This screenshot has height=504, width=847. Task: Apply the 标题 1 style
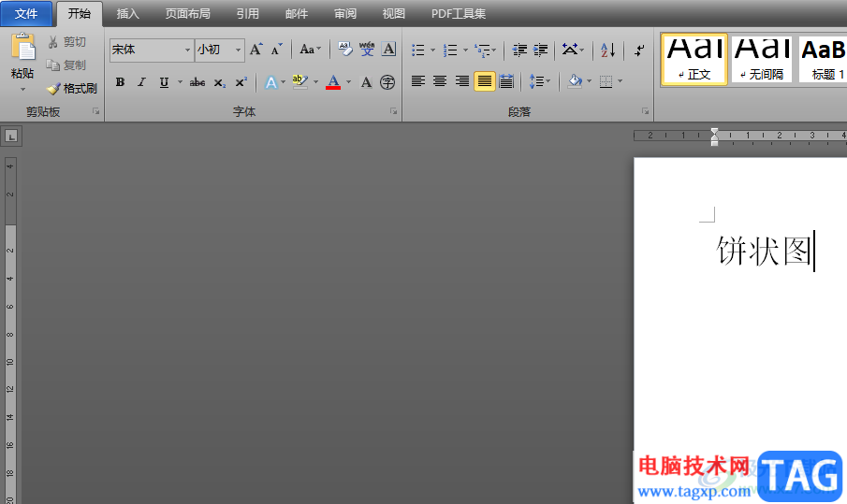click(823, 59)
